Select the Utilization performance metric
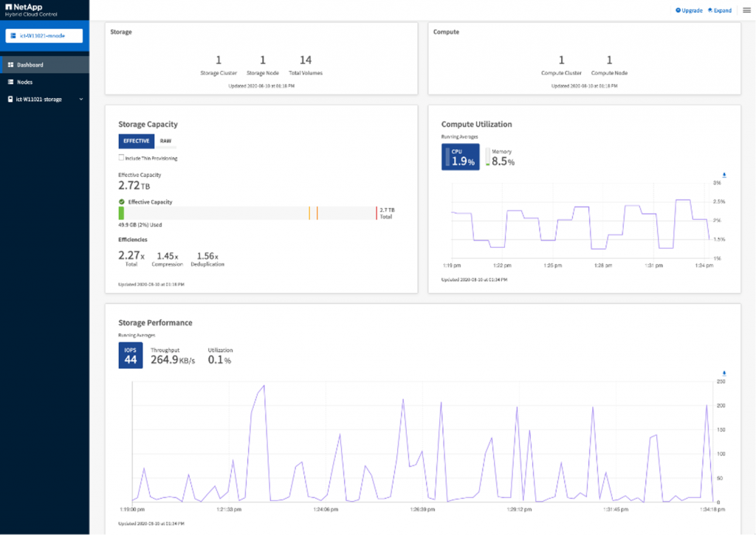The height and width of the screenshot is (535, 756). (x=219, y=356)
